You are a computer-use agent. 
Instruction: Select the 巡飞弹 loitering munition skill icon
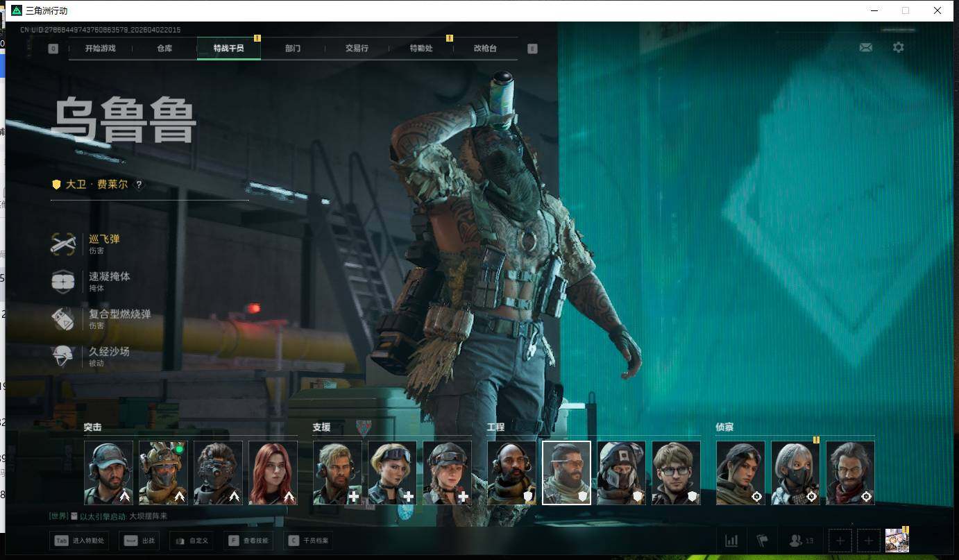click(63, 244)
